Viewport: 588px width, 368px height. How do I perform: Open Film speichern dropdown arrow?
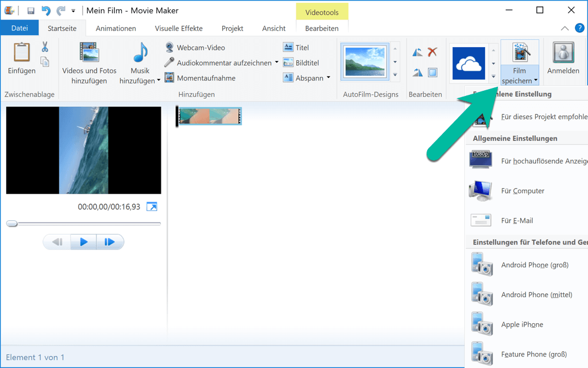pyautogui.click(x=536, y=80)
